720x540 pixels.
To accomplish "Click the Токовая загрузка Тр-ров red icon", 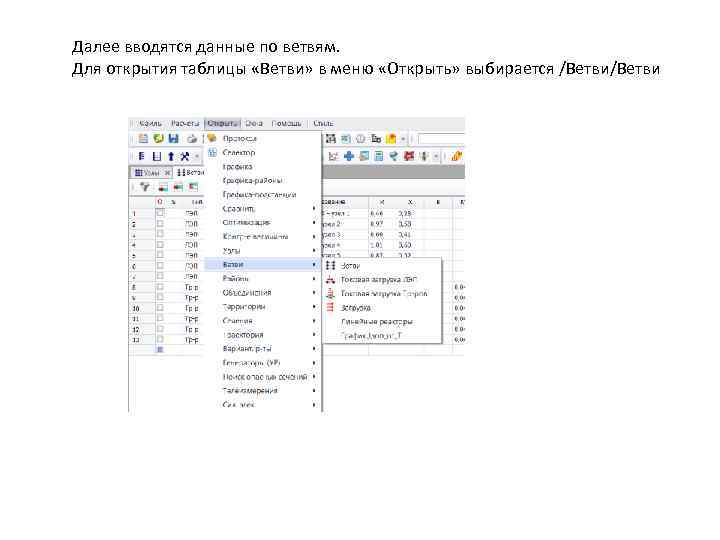I will (x=330, y=293).
